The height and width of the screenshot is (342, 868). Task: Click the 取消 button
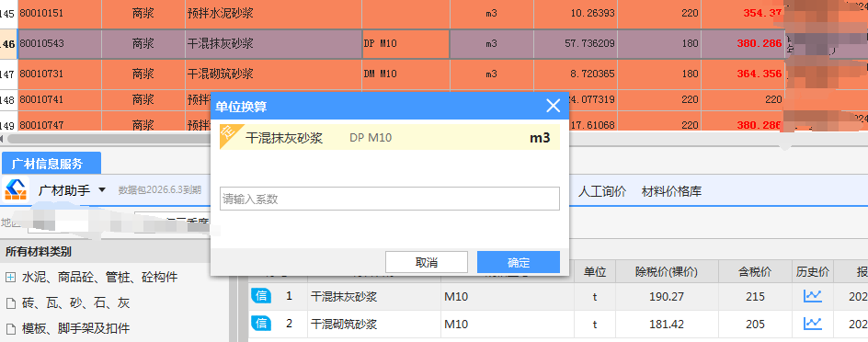(427, 262)
